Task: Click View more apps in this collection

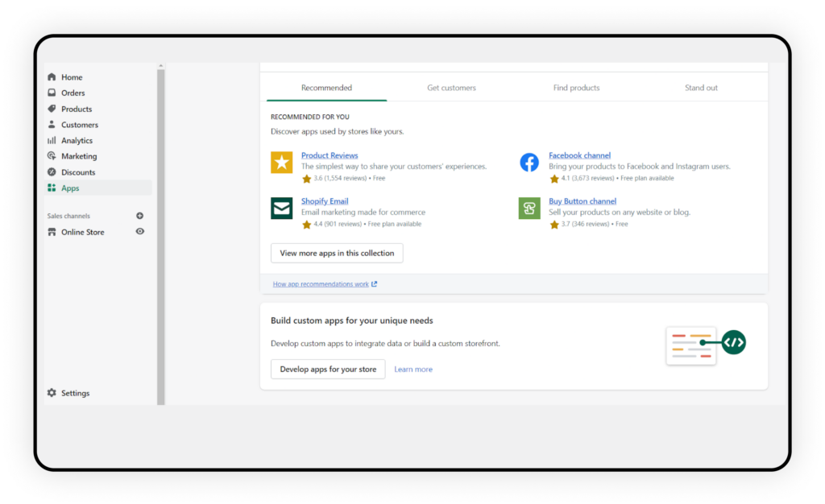Action: coord(337,253)
